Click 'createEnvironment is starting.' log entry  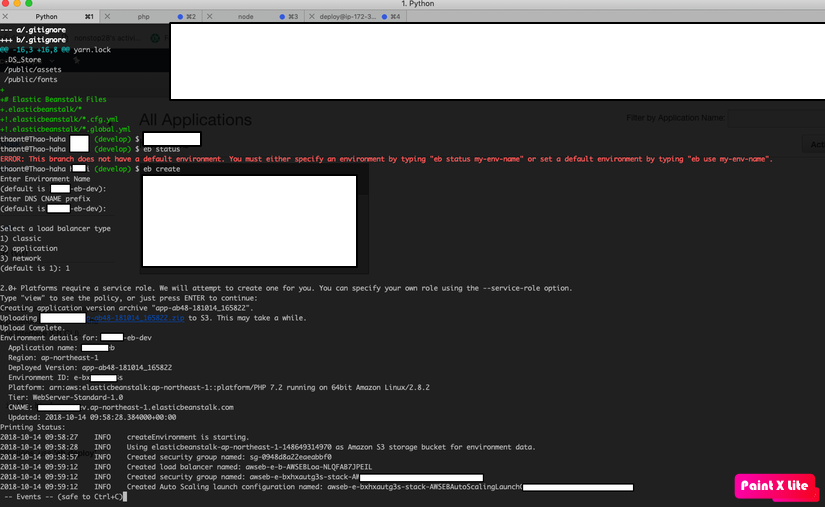125,437
